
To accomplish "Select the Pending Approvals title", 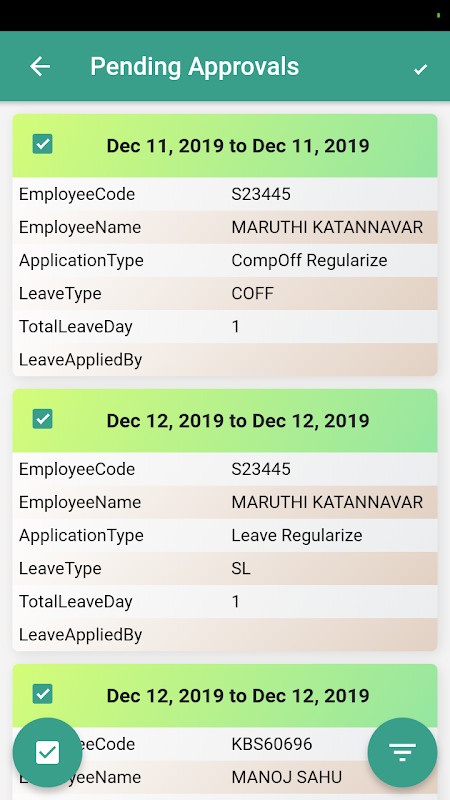I will [194, 67].
